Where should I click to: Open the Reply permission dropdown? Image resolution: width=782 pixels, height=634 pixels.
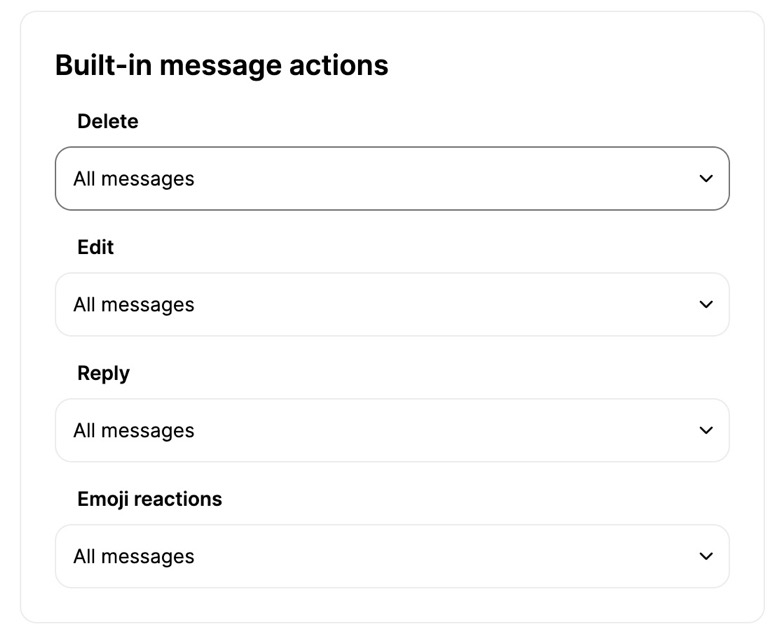coord(391,431)
